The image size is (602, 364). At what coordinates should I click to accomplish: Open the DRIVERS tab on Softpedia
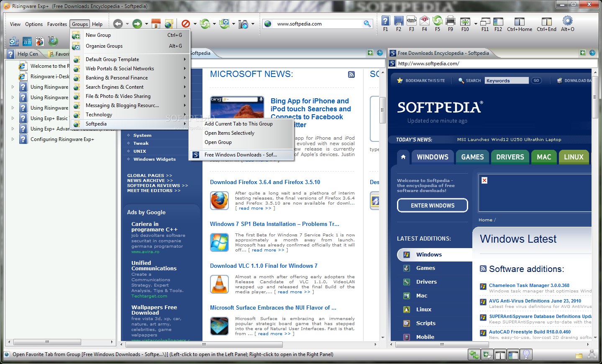(510, 157)
